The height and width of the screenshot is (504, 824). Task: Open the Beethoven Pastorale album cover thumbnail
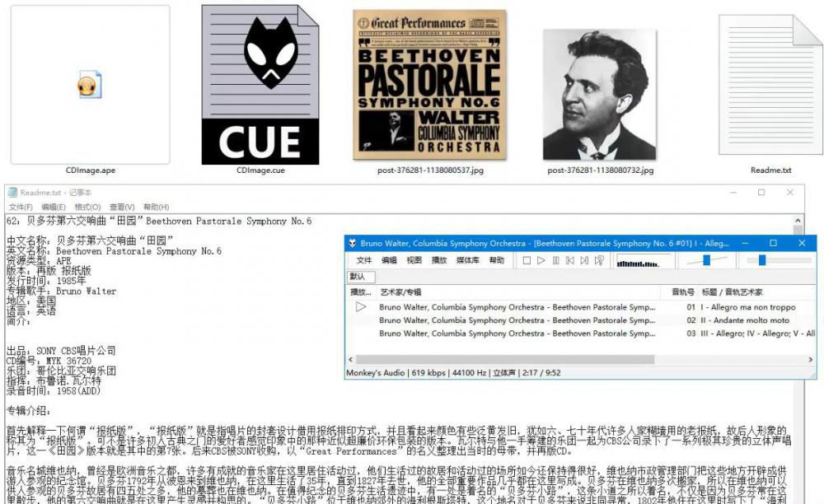click(x=429, y=85)
